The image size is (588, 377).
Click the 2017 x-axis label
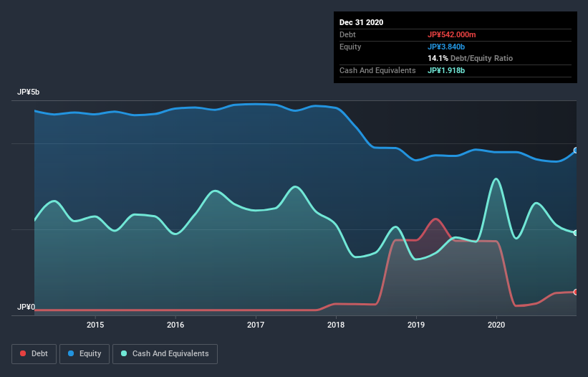click(x=256, y=325)
